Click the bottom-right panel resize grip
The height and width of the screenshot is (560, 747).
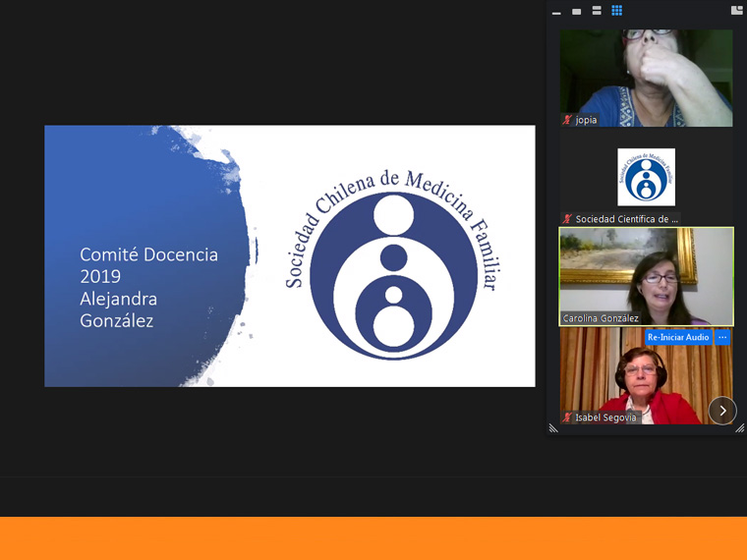(740, 428)
